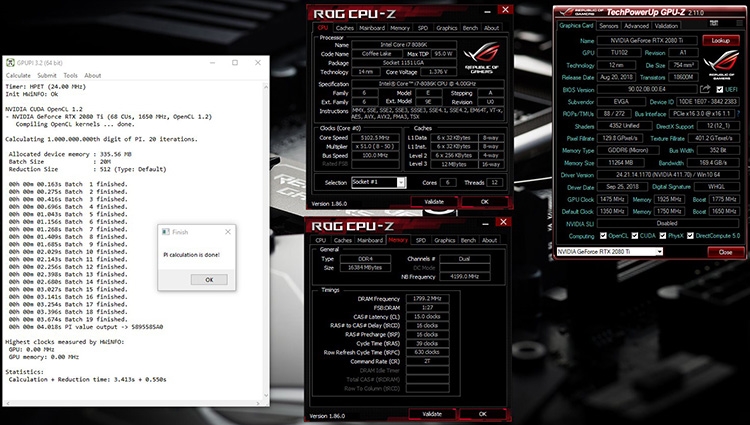Toggle the DirectCompute 5.0 checkbox

[690, 236]
